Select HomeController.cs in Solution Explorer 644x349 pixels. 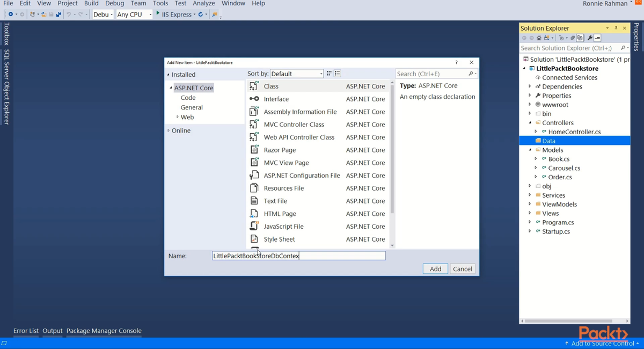574,132
